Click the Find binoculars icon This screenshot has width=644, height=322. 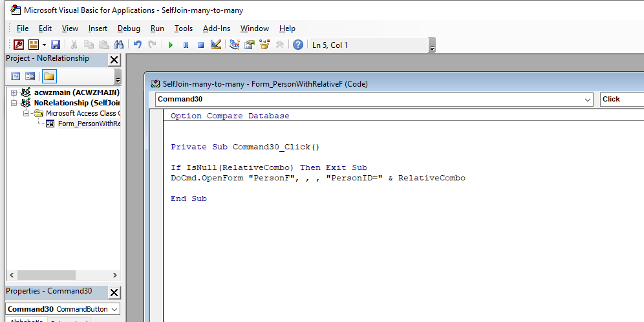[118, 45]
